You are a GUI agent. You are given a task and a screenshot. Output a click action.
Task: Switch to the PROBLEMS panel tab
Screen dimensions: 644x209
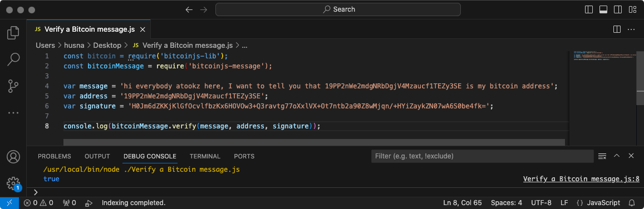pyautogui.click(x=54, y=156)
